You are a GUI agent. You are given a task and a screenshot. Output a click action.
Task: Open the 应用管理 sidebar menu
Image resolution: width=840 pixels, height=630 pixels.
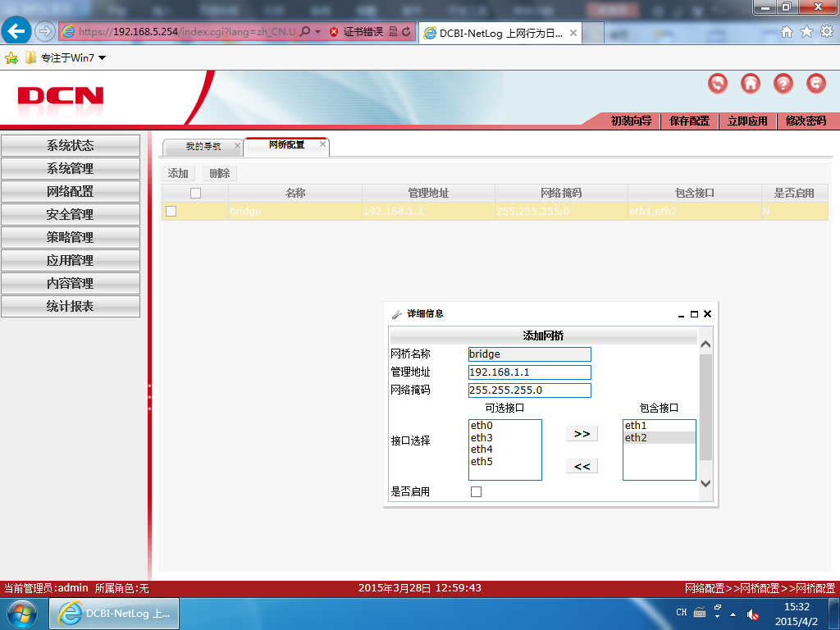(x=71, y=260)
